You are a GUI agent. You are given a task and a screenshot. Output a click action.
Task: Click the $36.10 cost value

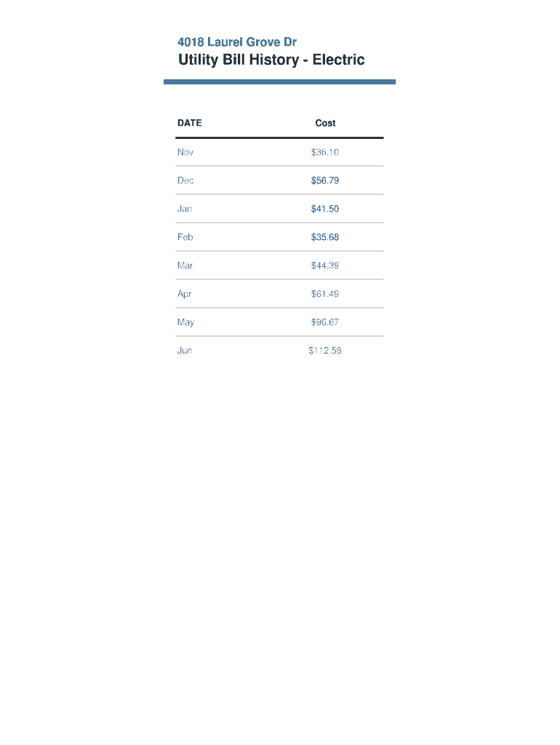click(325, 152)
